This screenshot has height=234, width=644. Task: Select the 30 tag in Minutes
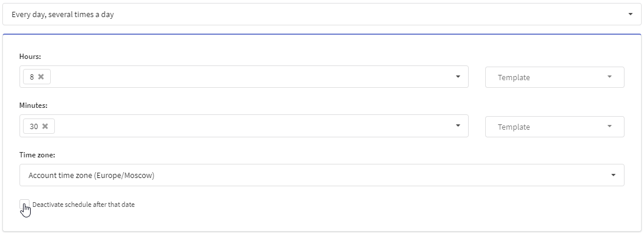pos(34,126)
